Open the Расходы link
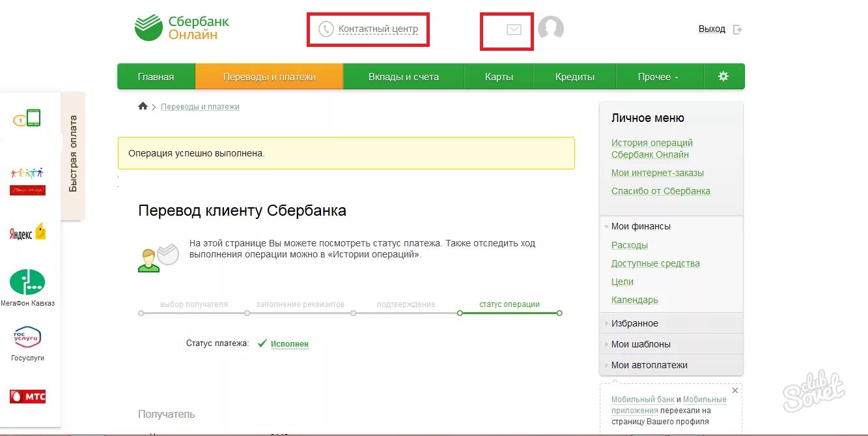The height and width of the screenshot is (436, 868). point(629,245)
